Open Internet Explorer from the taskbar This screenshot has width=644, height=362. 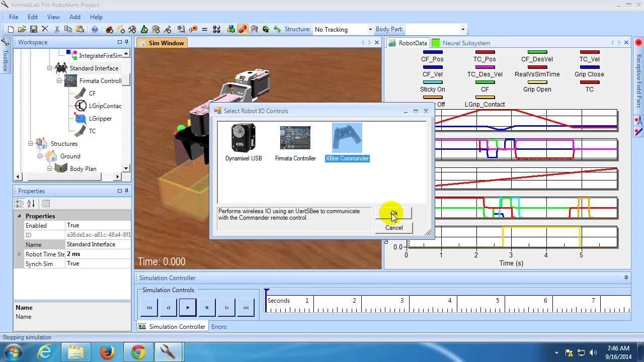tap(45, 351)
